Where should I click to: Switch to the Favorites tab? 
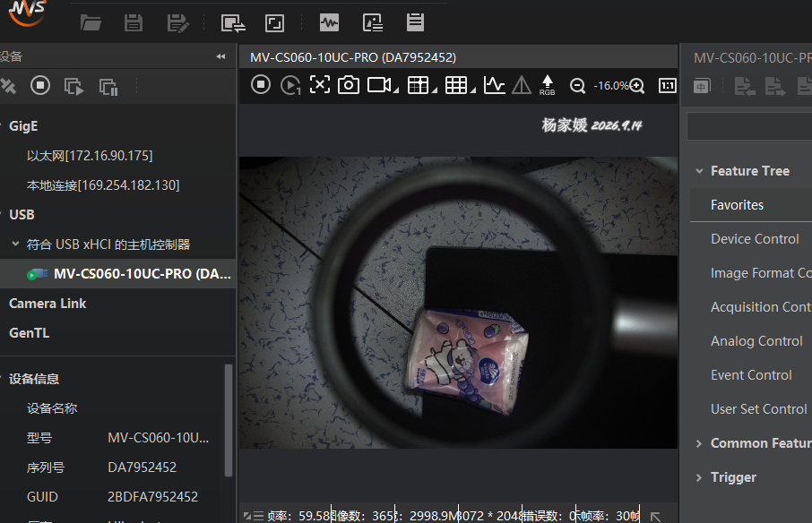click(751, 205)
